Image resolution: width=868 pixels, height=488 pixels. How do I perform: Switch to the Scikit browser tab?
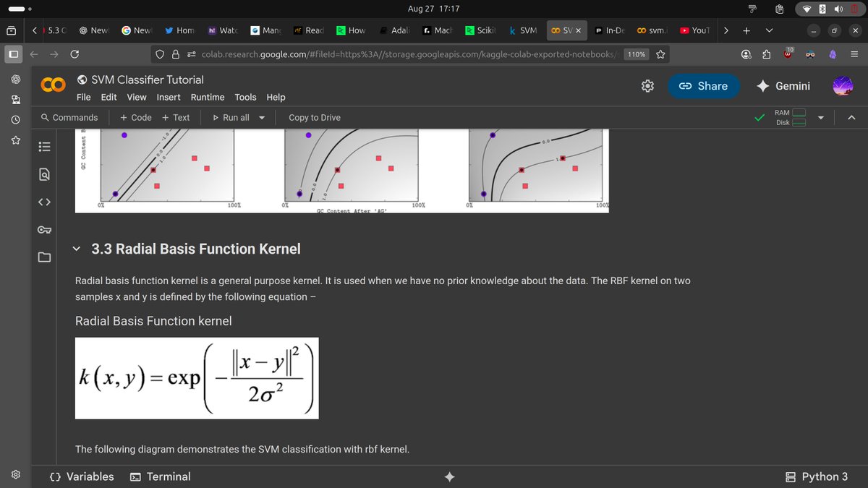(x=480, y=30)
